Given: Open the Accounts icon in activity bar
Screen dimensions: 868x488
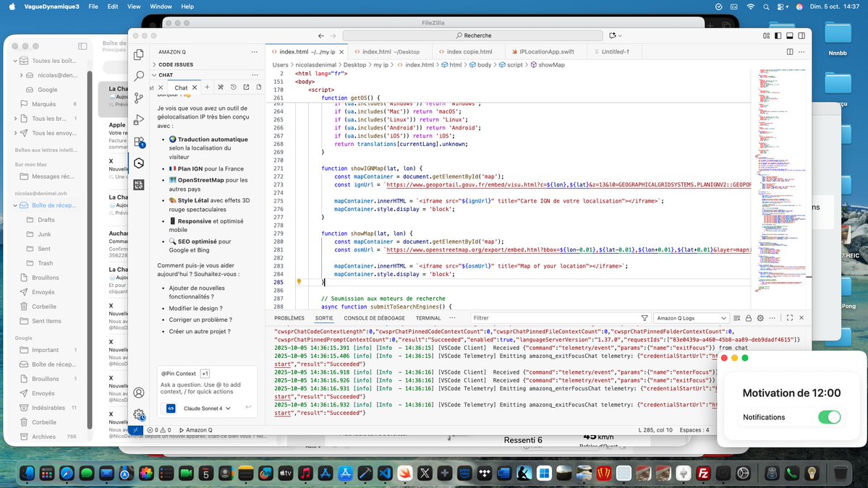Looking at the screenshot, I should click(139, 393).
